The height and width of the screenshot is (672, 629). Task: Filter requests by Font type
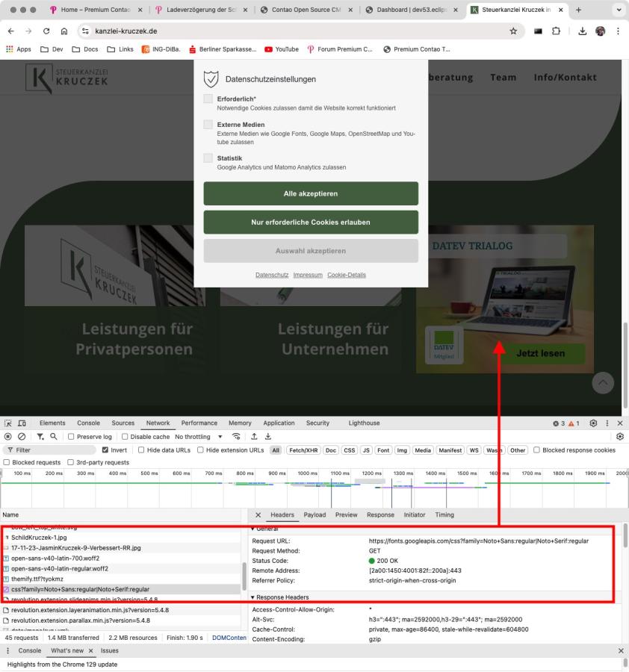pos(383,450)
